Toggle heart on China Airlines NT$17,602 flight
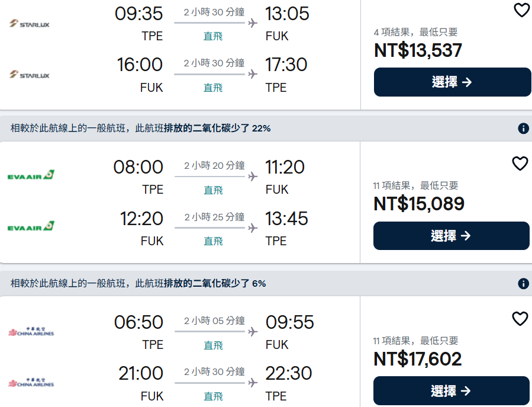Image resolution: width=532 pixels, height=407 pixels. point(520,319)
